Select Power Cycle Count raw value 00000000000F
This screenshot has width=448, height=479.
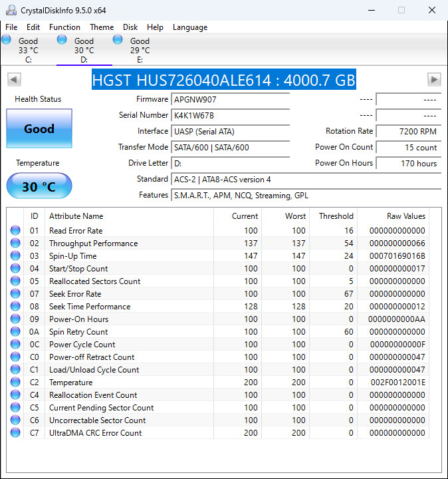coord(397,345)
